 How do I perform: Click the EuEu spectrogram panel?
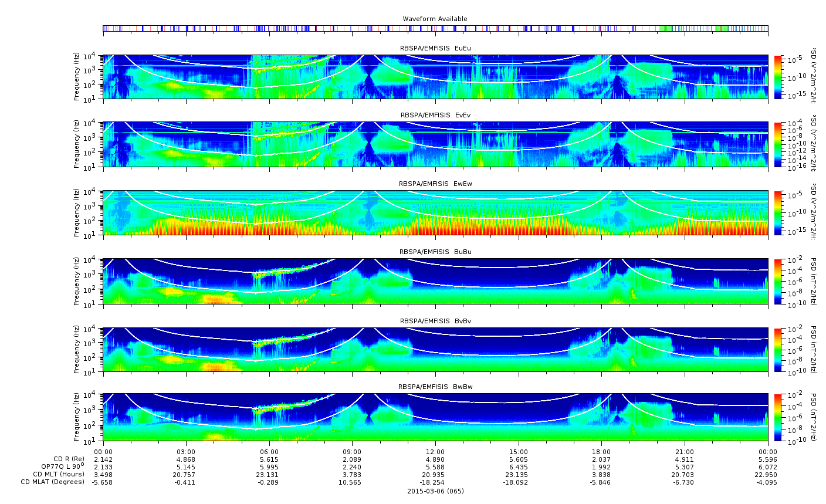(435, 77)
